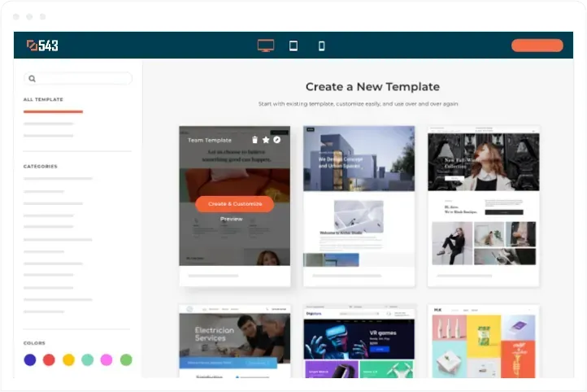Pick the teal color filter
This screenshot has width=587, height=392.
point(88,359)
